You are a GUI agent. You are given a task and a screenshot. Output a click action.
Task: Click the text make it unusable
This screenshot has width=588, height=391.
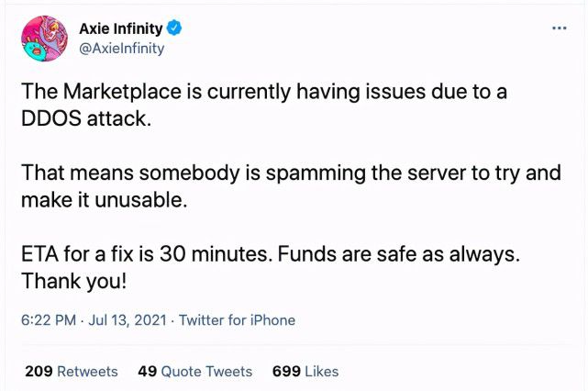click(105, 199)
